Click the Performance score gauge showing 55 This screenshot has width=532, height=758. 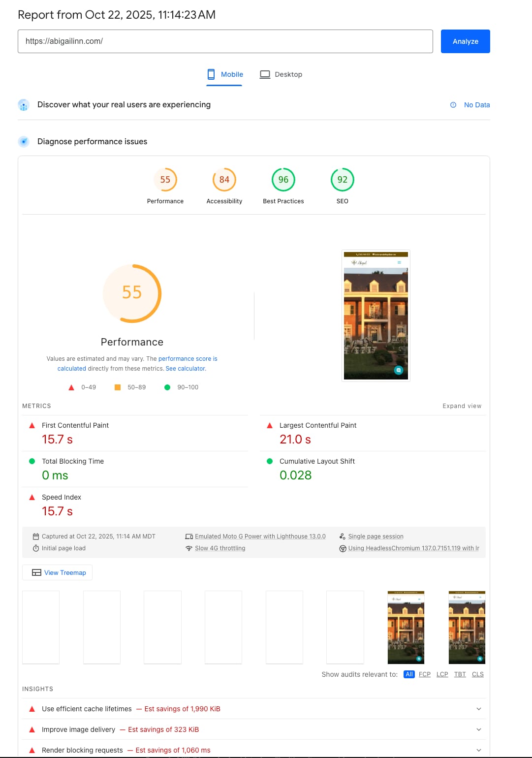click(x=165, y=180)
